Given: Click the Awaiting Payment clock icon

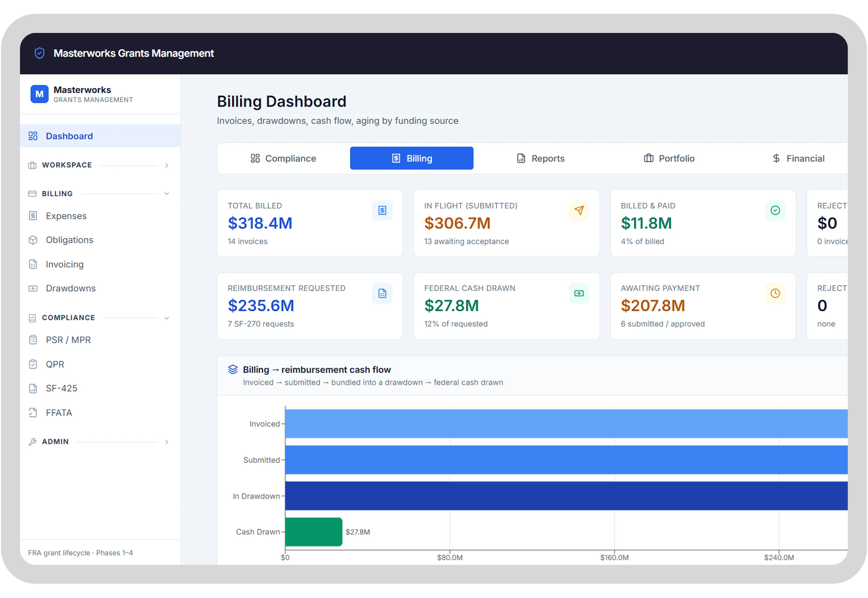Looking at the screenshot, I should (775, 293).
